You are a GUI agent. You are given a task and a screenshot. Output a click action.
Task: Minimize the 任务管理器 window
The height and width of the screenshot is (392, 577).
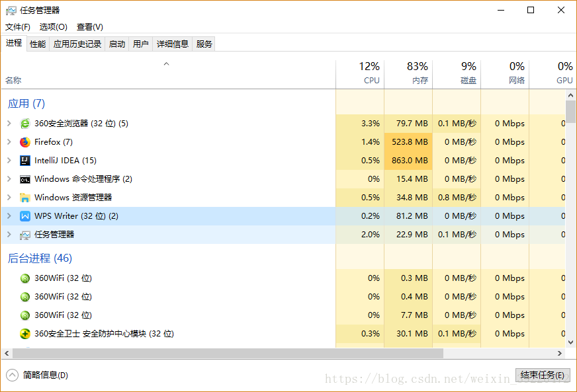pyautogui.click(x=501, y=11)
